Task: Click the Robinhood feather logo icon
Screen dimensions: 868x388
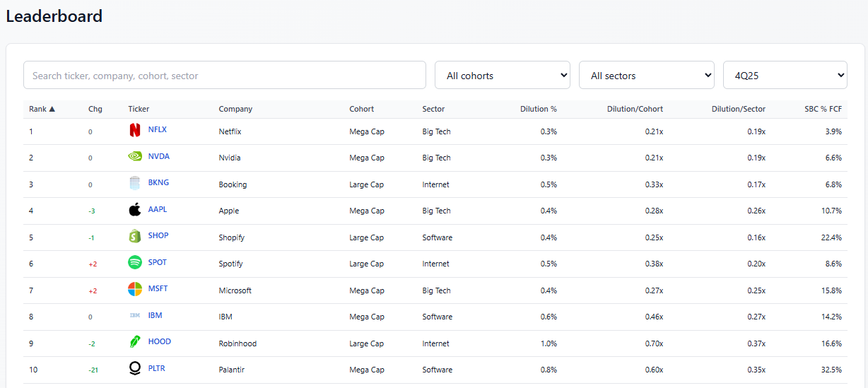Action: (135, 342)
